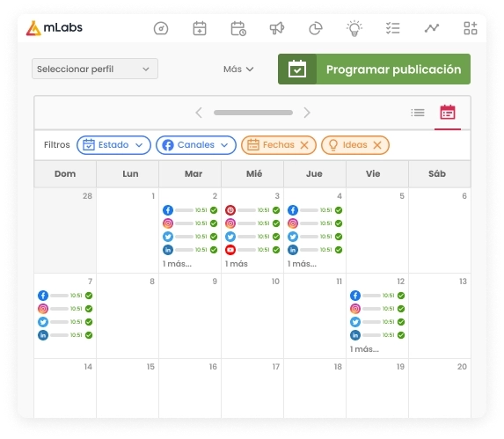Open Facebook post on day 2
Viewport: 504px width, 439px height.
[190, 210]
